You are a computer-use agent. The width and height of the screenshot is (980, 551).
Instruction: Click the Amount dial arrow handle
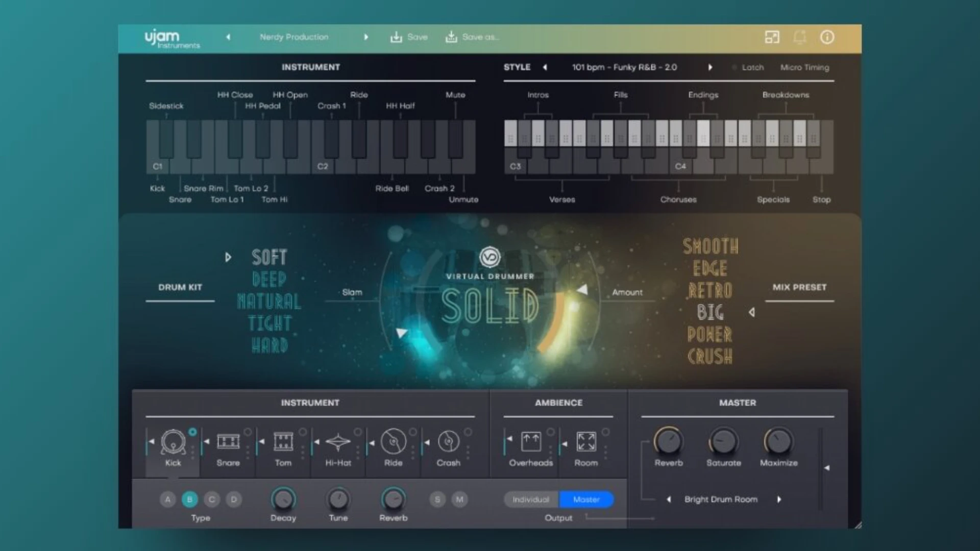coord(582,290)
